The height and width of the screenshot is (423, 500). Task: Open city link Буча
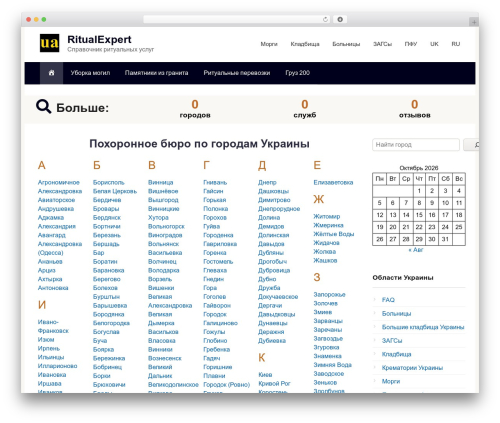(x=100, y=341)
